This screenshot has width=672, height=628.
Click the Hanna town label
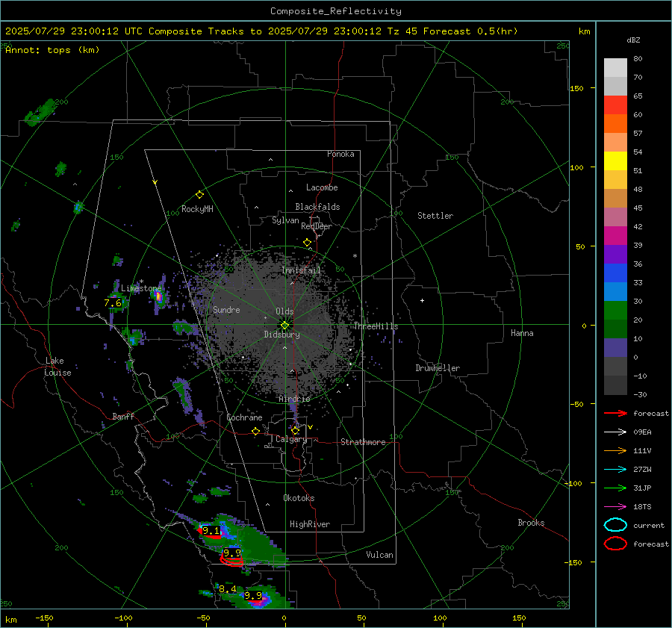[522, 333]
